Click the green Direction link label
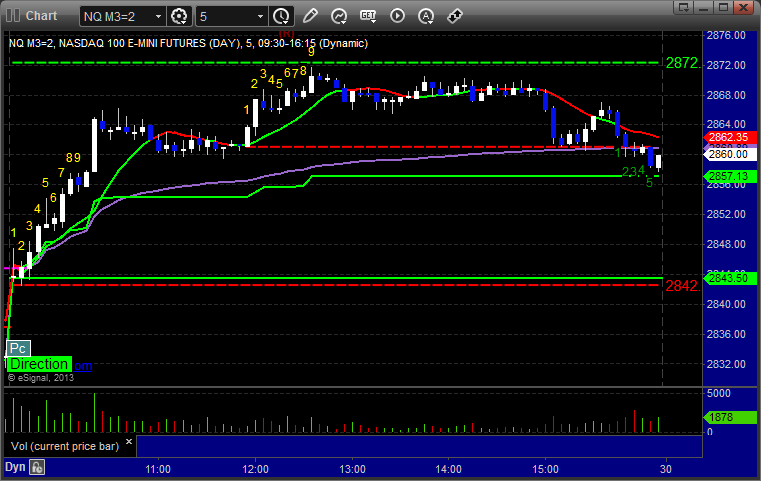The image size is (761, 481). (x=39, y=364)
